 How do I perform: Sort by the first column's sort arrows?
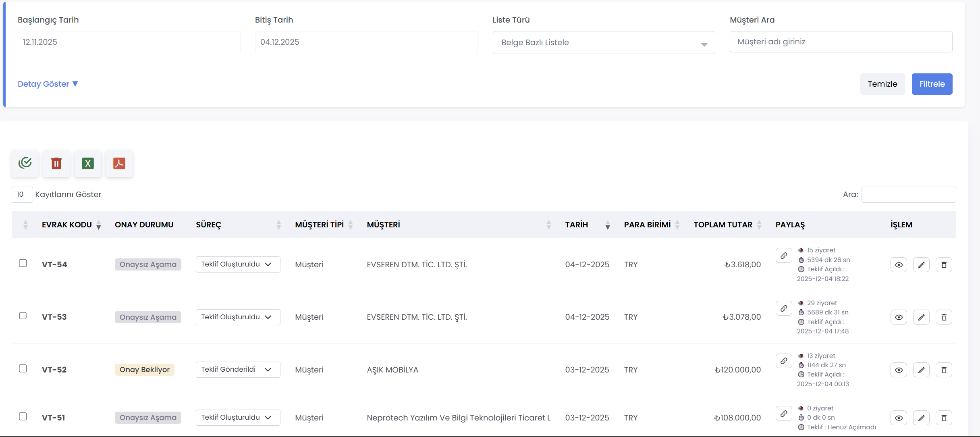tap(25, 225)
